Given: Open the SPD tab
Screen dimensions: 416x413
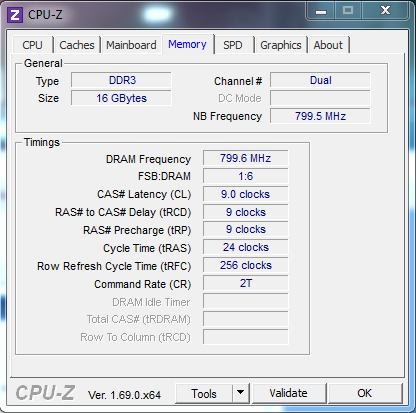Looking at the screenshot, I should click(x=233, y=45).
